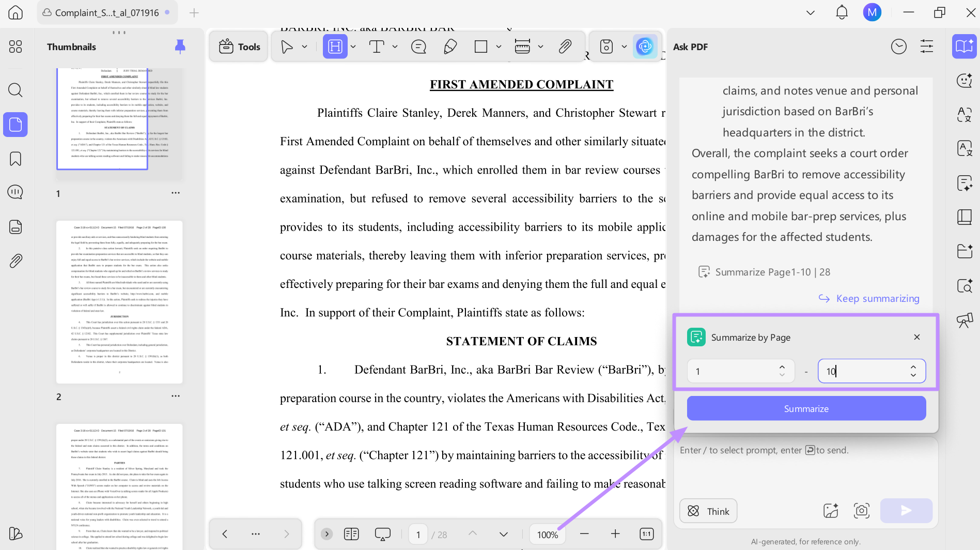This screenshot has height=550, width=980.
Task: Select the Thumbnails panel icon
Action: tap(15, 125)
